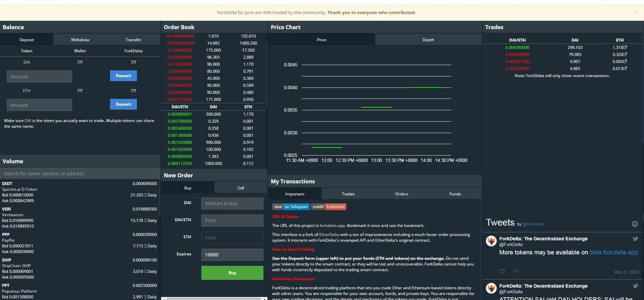
Task: Select the Price tab in Price Chart
Action: point(321,40)
